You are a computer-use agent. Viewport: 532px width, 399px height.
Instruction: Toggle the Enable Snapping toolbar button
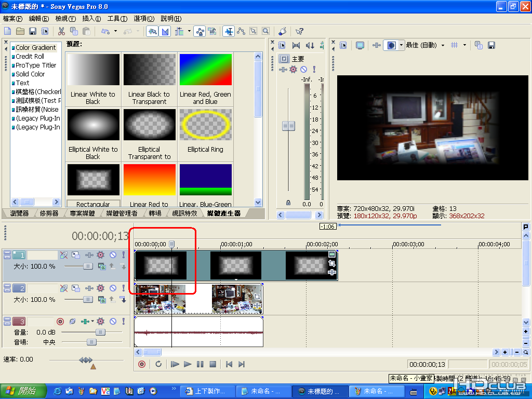point(153,31)
